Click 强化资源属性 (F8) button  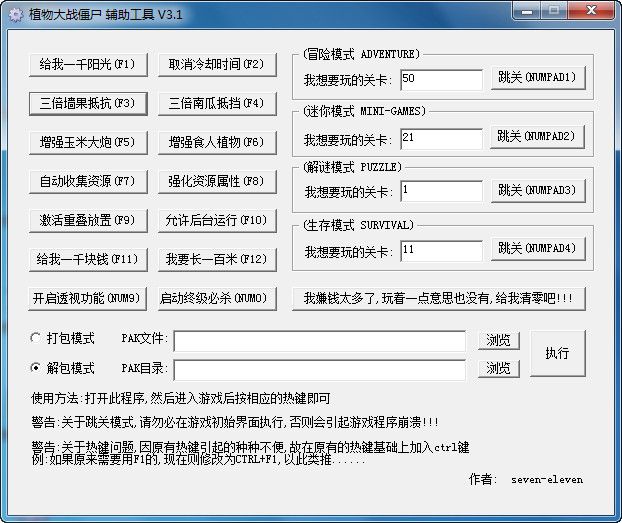(x=217, y=182)
